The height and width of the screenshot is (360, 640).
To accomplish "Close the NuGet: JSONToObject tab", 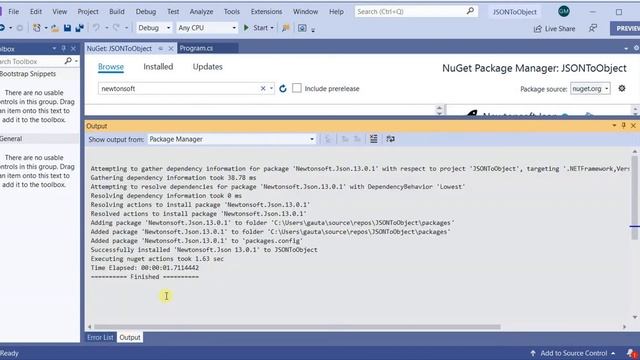I will tap(171, 48).
